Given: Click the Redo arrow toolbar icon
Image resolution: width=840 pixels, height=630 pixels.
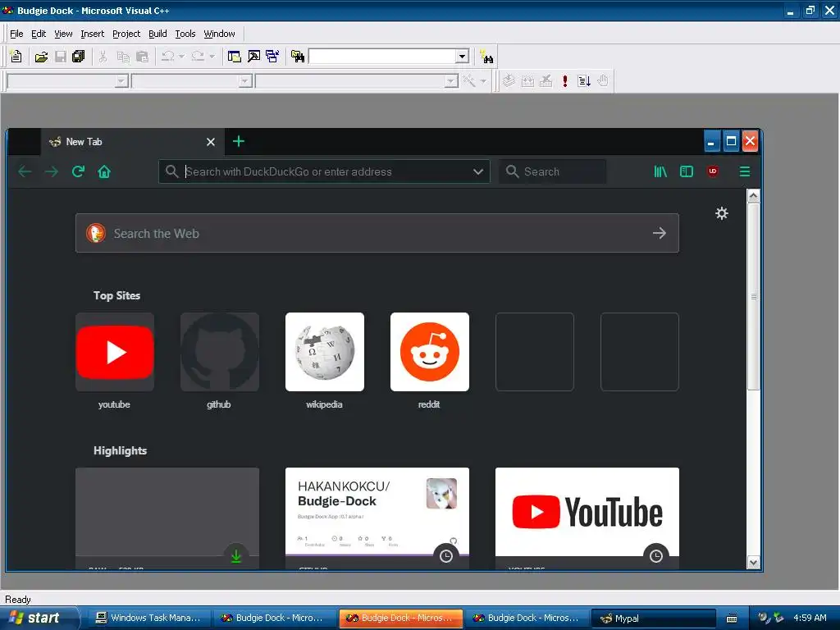Looking at the screenshot, I should pyautogui.click(x=198, y=57).
